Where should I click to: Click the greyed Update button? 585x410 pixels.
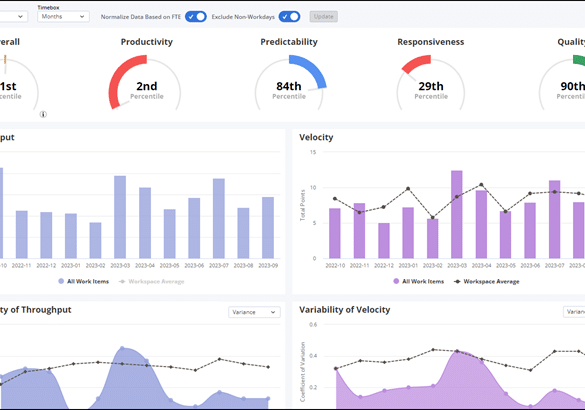click(323, 17)
